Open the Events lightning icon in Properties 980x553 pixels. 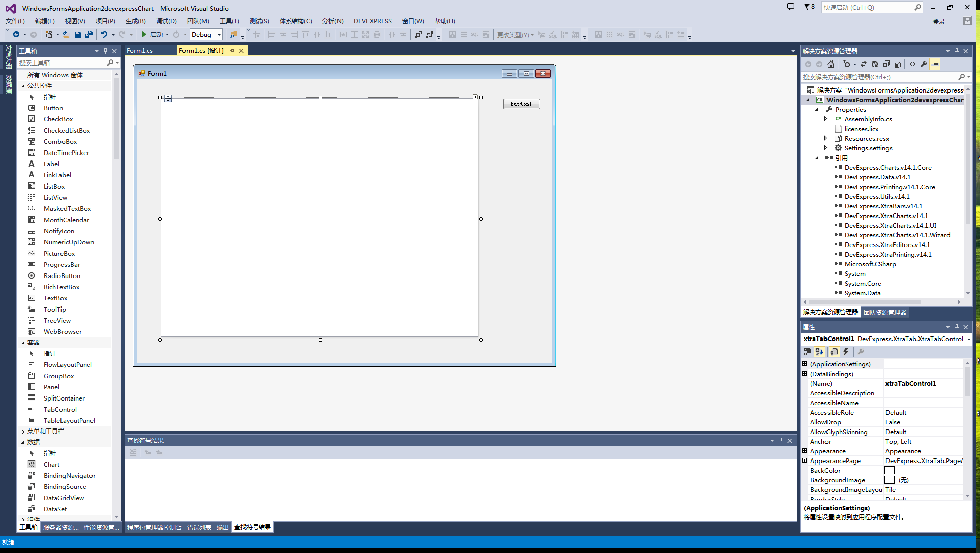(x=846, y=352)
